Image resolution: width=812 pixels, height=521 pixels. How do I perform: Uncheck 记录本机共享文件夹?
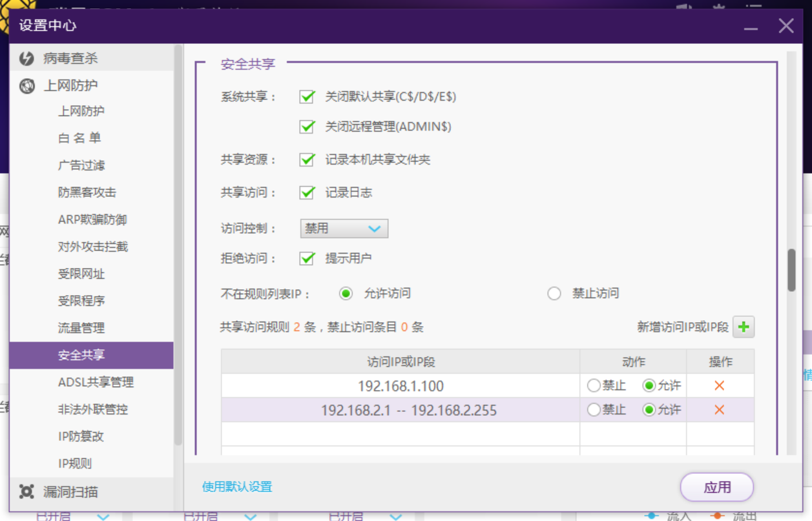point(307,159)
